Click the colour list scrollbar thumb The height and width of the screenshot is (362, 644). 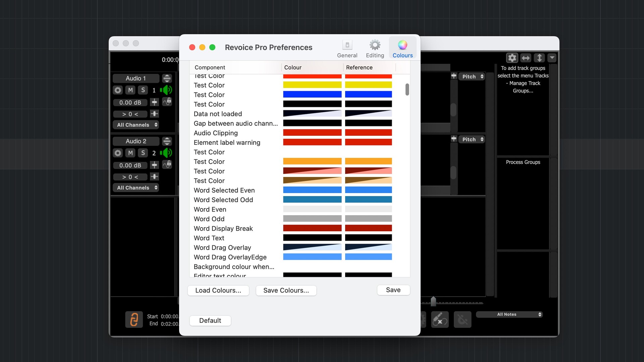(x=407, y=89)
